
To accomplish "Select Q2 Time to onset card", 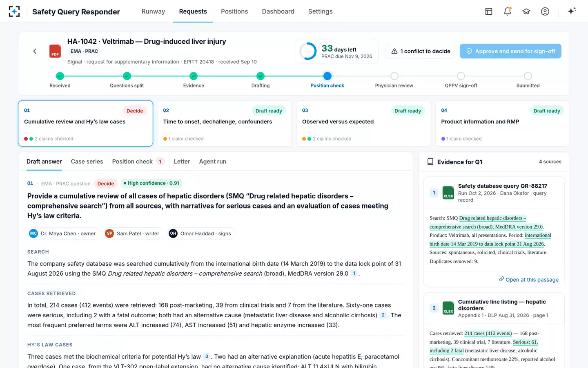I will click(x=225, y=123).
